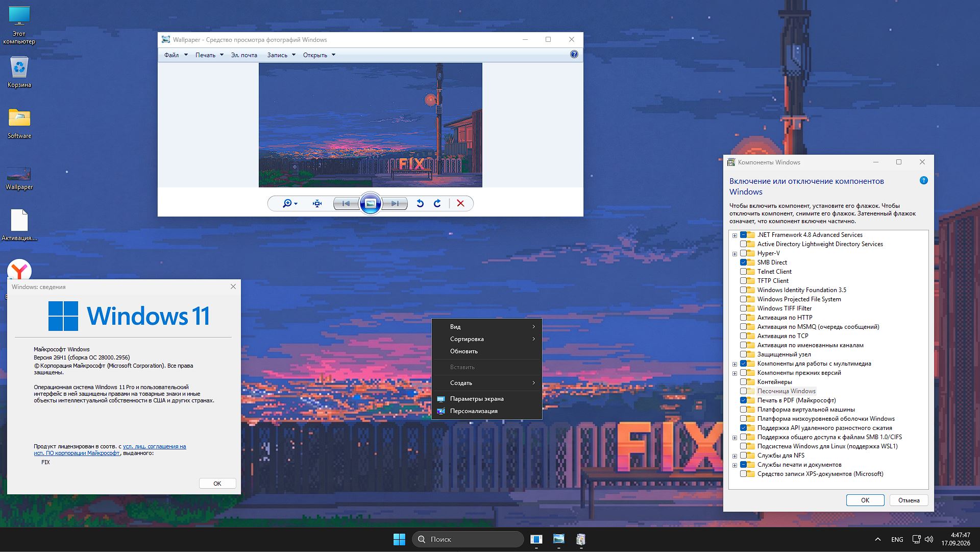Screen dimensions: 980x552
Task: Open Персонализация from context menu
Action: [487, 411]
